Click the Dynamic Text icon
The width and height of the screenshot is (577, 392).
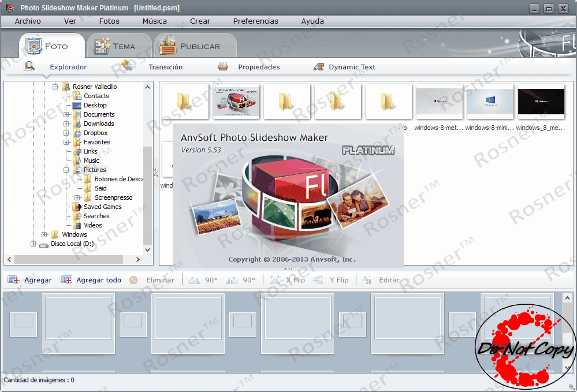click(x=318, y=66)
